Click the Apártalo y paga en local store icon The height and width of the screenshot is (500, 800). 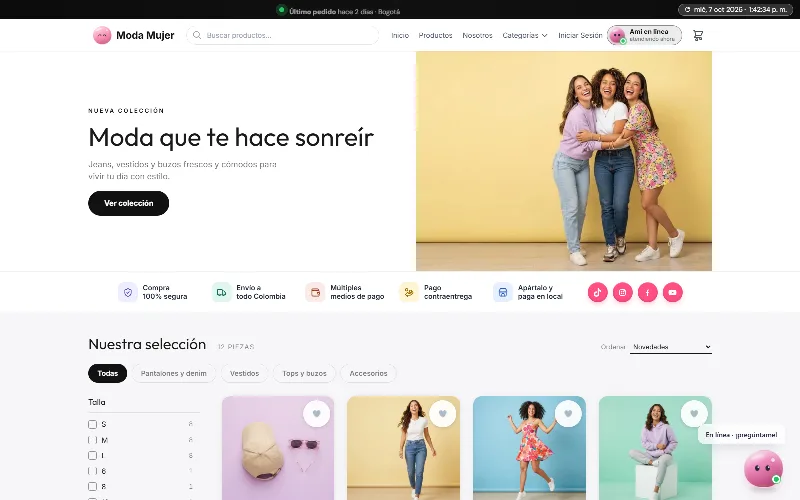(x=503, y=292)
